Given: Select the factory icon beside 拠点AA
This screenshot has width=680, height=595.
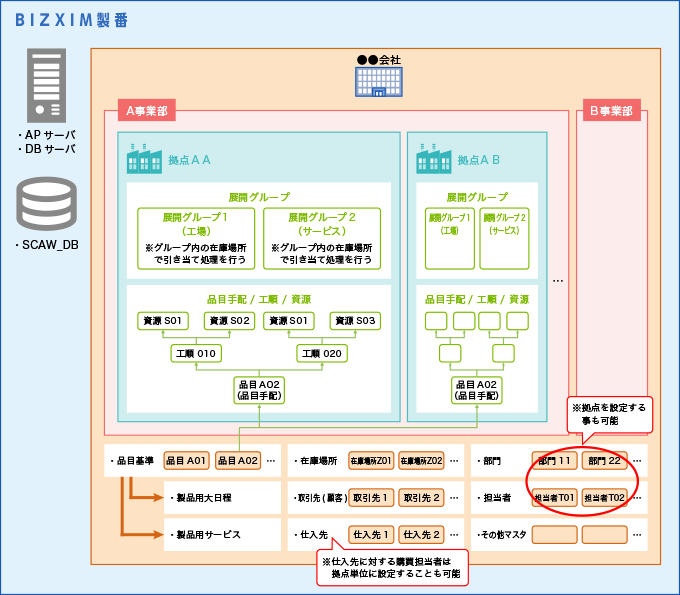Looking at the screenshot, I should [144, 158].
